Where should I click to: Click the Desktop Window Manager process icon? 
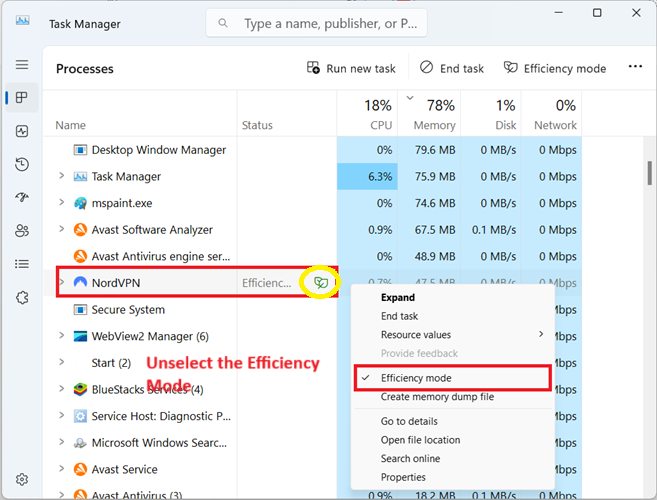click(80, 150)
